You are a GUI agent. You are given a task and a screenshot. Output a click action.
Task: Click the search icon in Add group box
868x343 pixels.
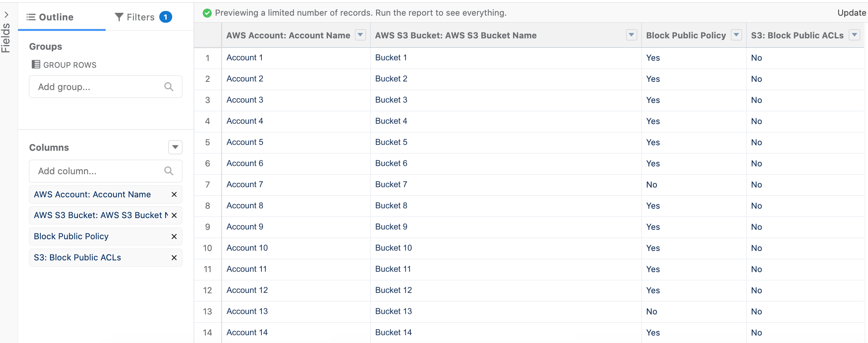[x=169, y=87]
